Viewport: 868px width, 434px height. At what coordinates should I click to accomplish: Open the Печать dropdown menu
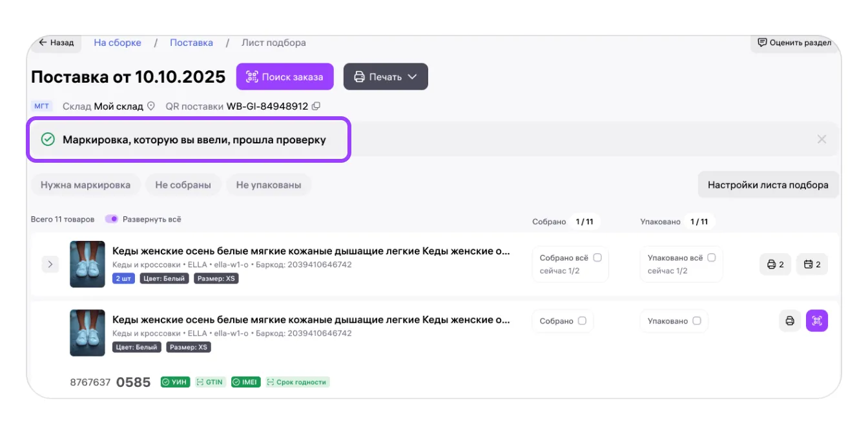coord(386,77)
